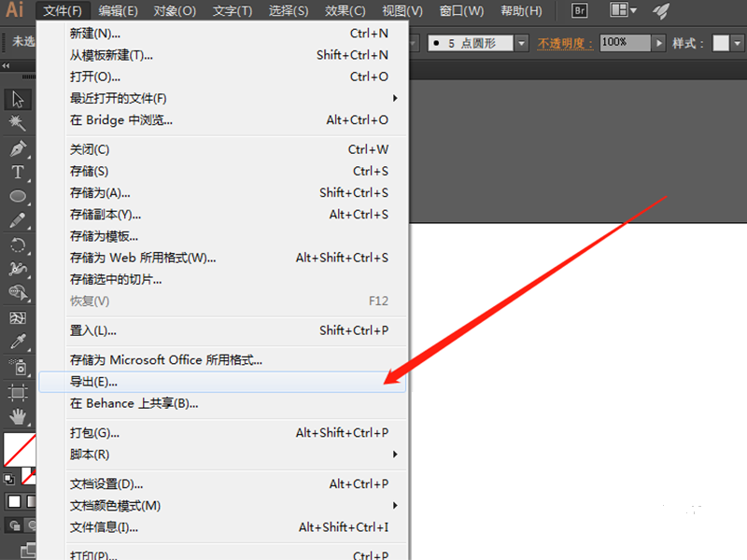This screenshot has height=560, width=747.
Task: Choose 从模板新建(T)... menu item
Action: click(222, 55)
